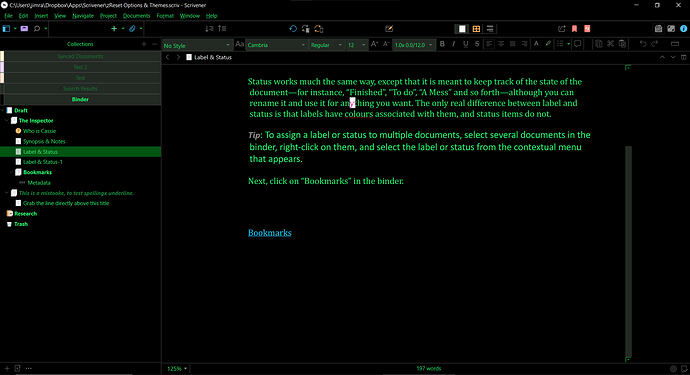Click the text highlight color pen icon
690x375 pixels.
(x=548, y=44)
